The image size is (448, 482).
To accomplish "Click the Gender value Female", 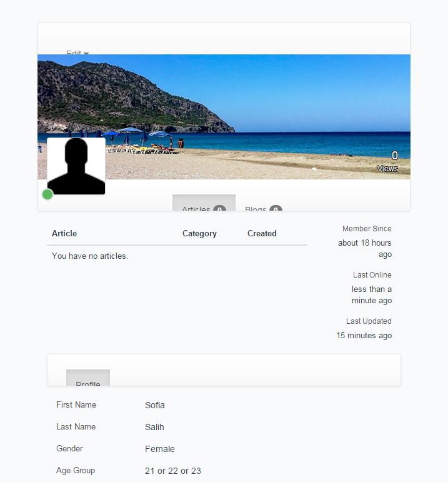I will (x=160, y=449).
